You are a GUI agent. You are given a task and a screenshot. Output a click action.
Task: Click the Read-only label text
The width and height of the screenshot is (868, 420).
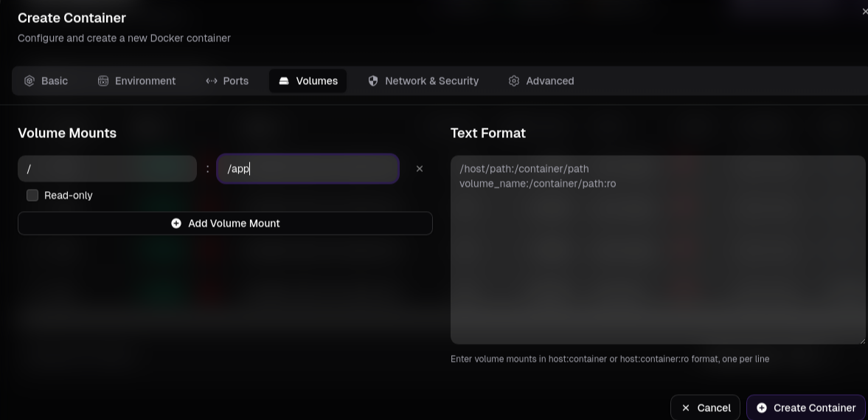pyautogui.click(x=69, y=196)
